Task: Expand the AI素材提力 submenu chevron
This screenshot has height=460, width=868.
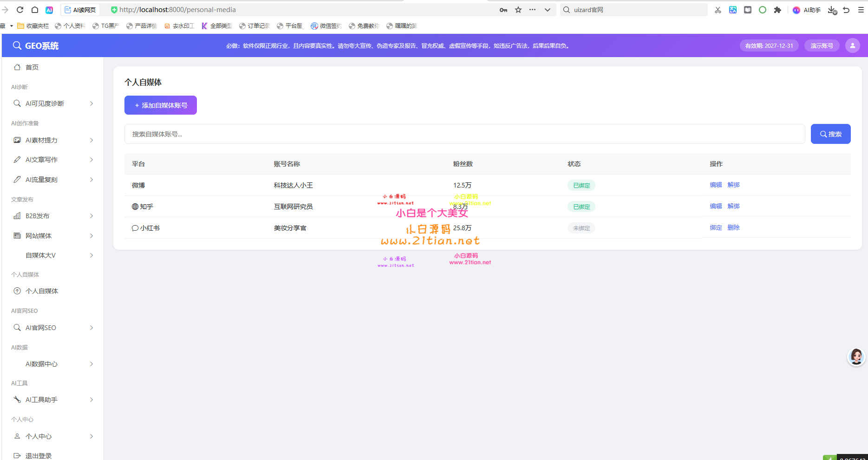Action: point(91,140)
